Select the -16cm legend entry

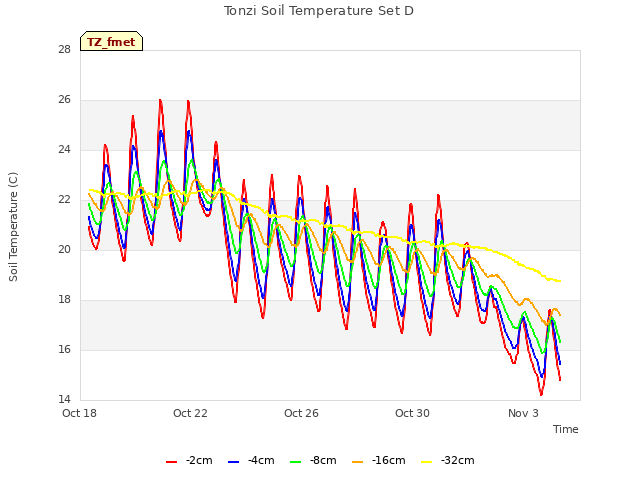click(x=379, y=460)
